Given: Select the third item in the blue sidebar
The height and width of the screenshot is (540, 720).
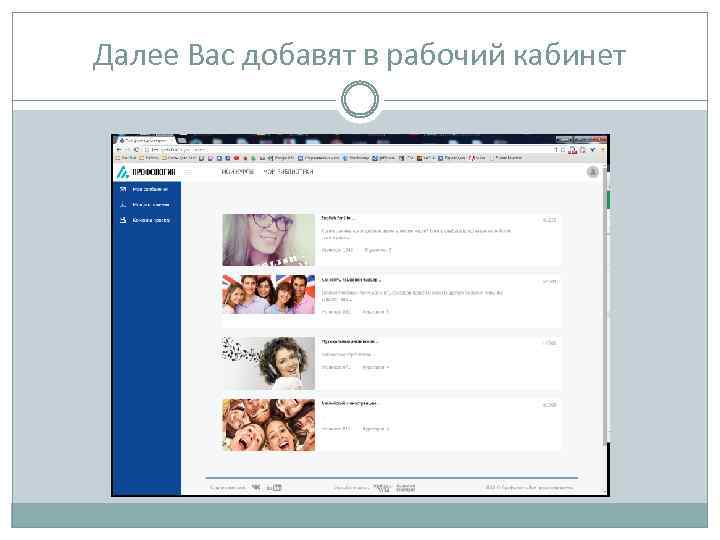Looking at the screenshot, I should [147, 220].
